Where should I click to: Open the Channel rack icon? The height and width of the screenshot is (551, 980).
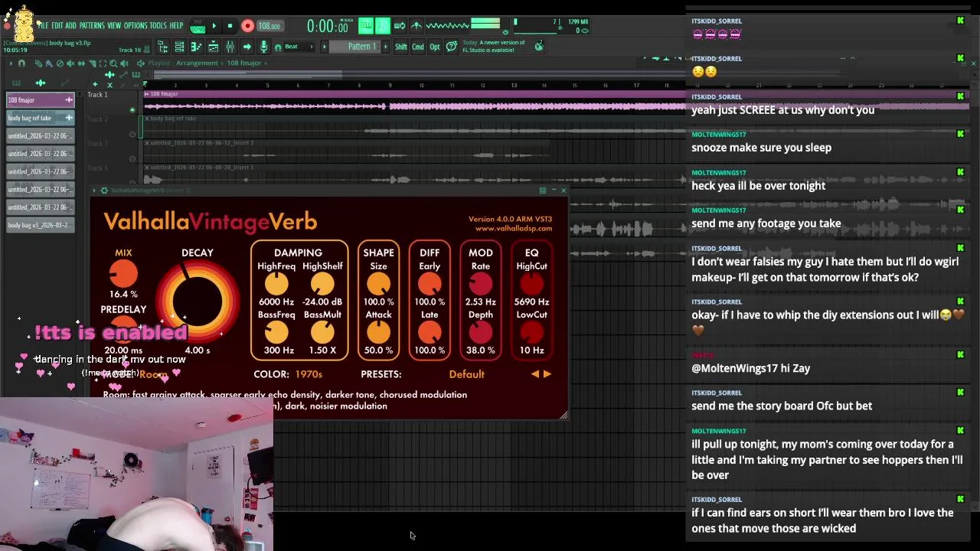[x=179, y=47]
